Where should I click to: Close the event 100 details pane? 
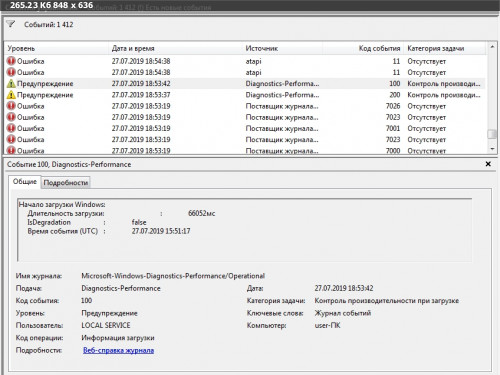488,164
